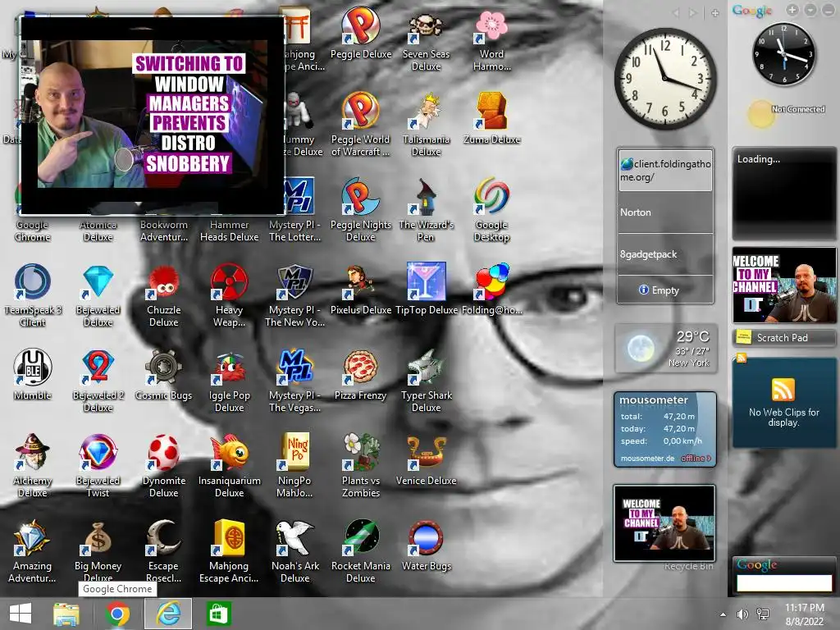The width and height of the screenshot is (840, 630).
Task: Click the Windows Start button
Action: coord(21,614)
